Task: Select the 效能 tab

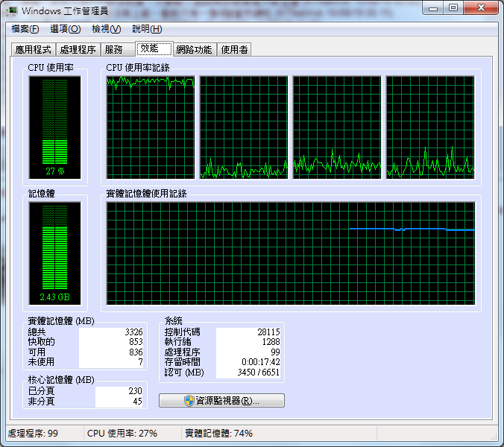Action: click(149, 49)
